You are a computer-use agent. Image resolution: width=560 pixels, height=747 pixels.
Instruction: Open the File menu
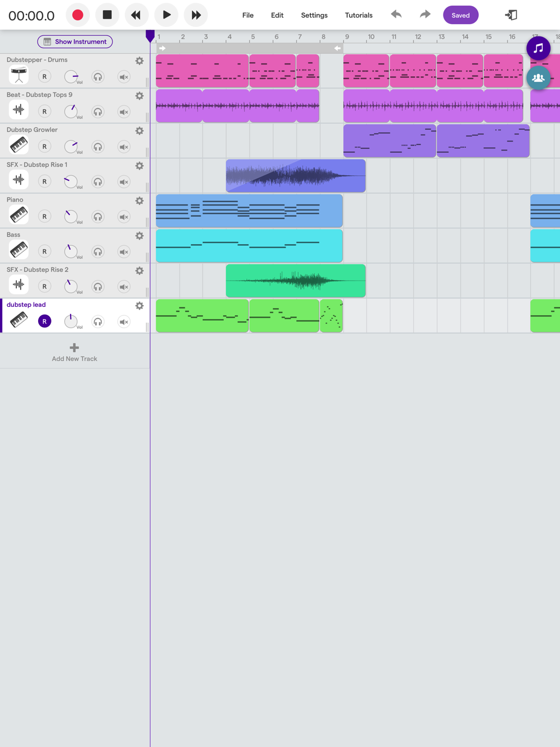(248, 15)
